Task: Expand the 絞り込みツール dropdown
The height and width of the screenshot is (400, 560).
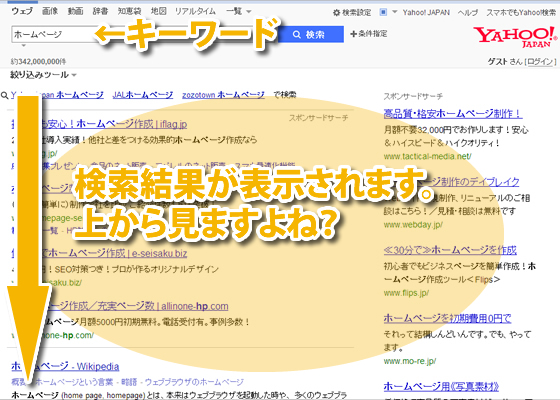Action: tap(43, 75)
